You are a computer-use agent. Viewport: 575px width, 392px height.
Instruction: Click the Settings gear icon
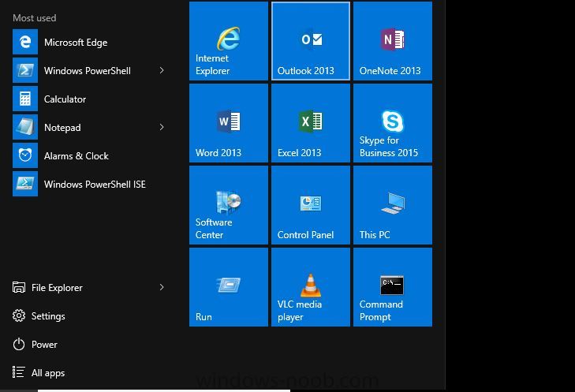[19, 315]
